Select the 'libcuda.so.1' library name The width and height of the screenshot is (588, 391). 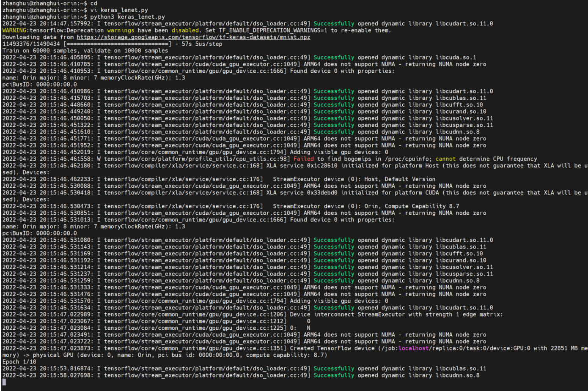point(456,57)
